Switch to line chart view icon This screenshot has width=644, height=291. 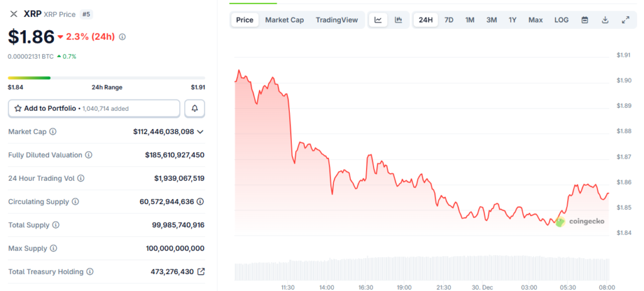(378, 20)
